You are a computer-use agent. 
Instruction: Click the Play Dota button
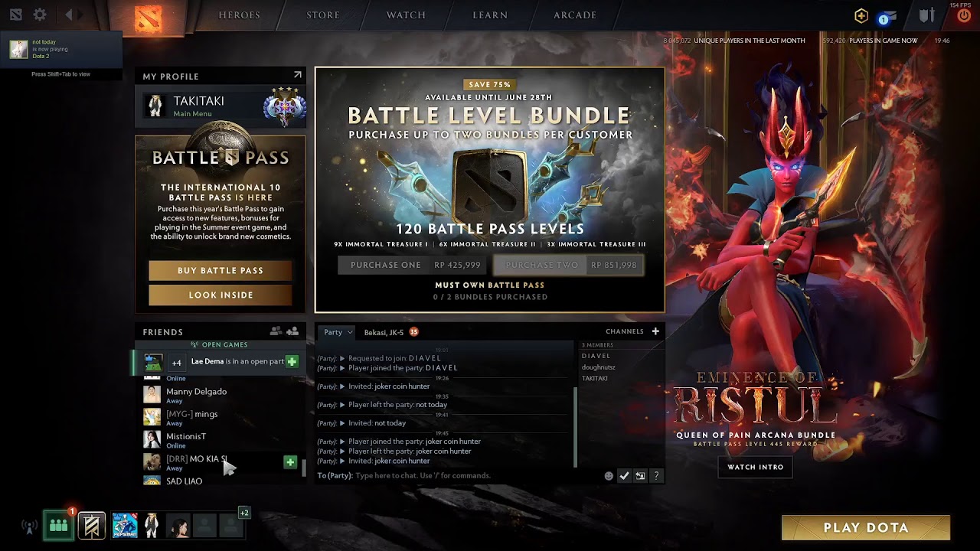pyautogui.click(x=866, y=527)
